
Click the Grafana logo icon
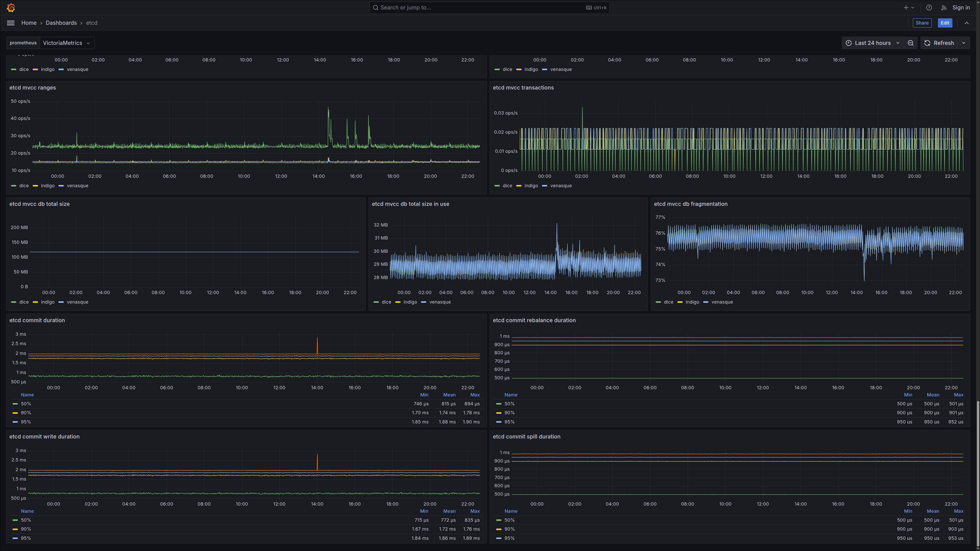[11, 8]
